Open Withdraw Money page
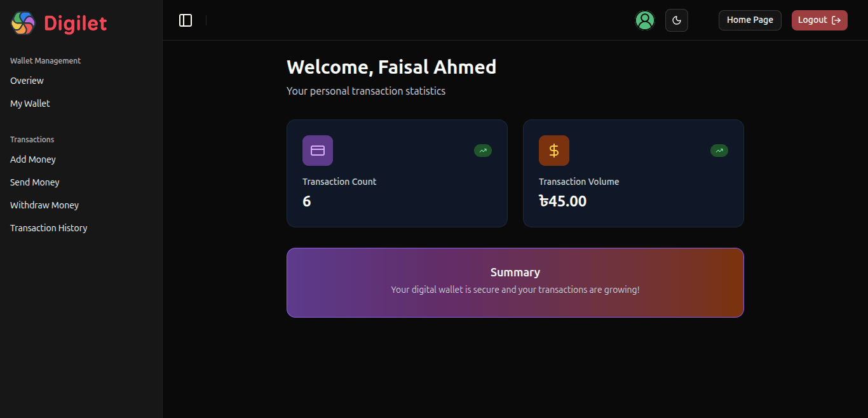The width and height of the screenshot is (868, 418). click(x=44, y=205)
